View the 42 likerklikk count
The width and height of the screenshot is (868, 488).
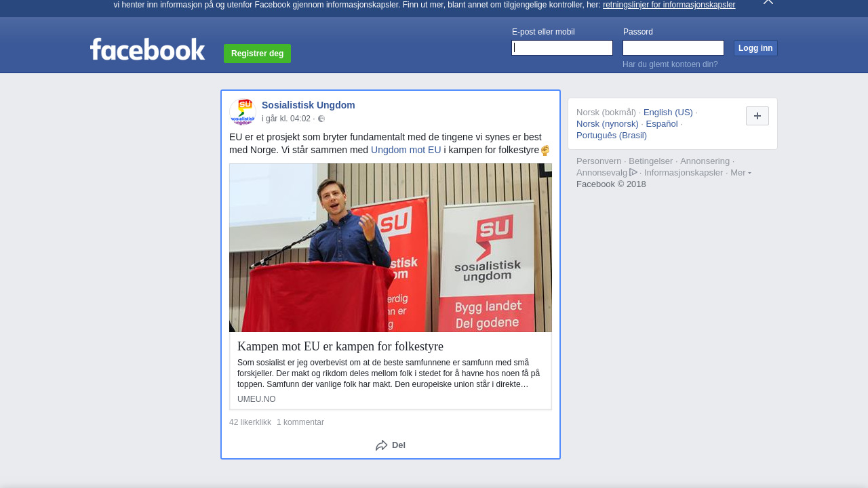pos(250,422)
